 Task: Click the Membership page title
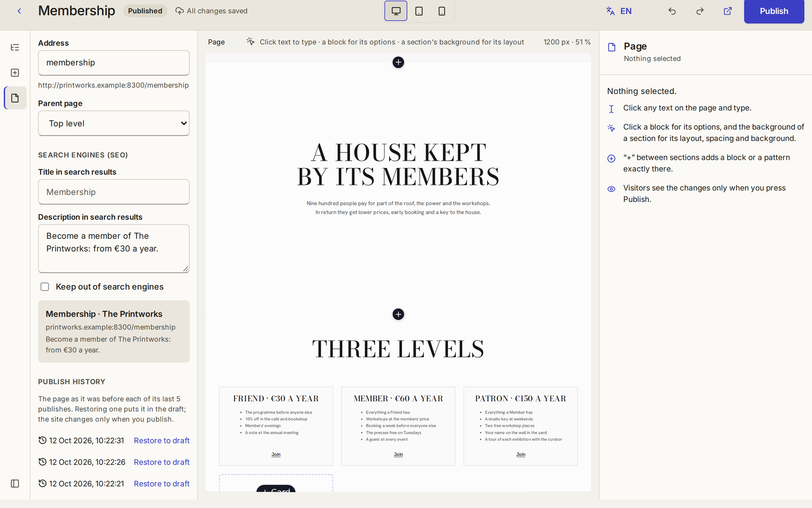coord(76,11)
